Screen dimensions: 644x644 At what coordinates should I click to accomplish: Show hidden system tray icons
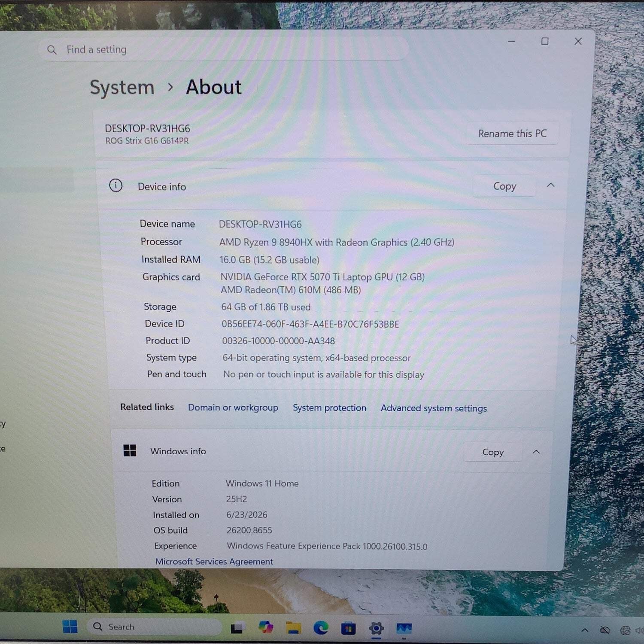[x=584, y=630]
